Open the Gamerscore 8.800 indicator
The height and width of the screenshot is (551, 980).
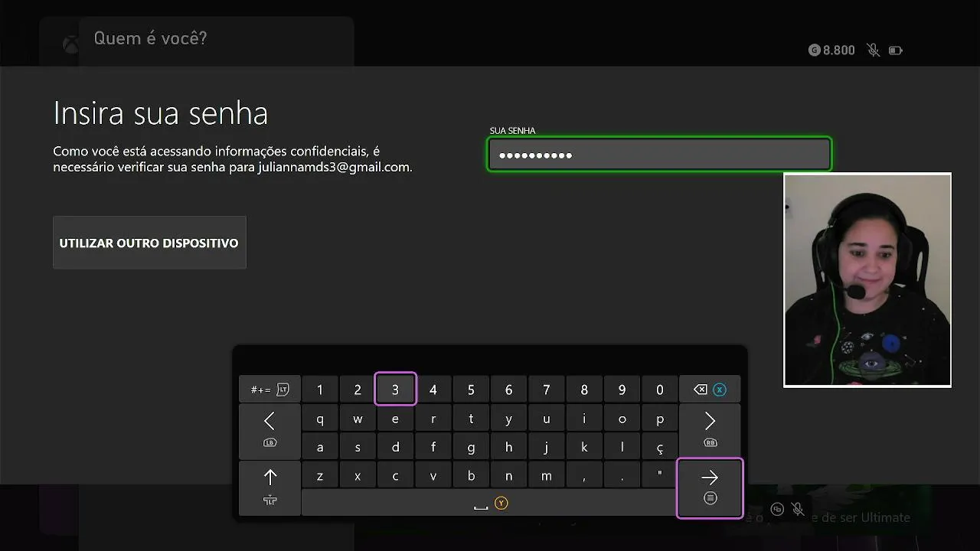point(831,51)
